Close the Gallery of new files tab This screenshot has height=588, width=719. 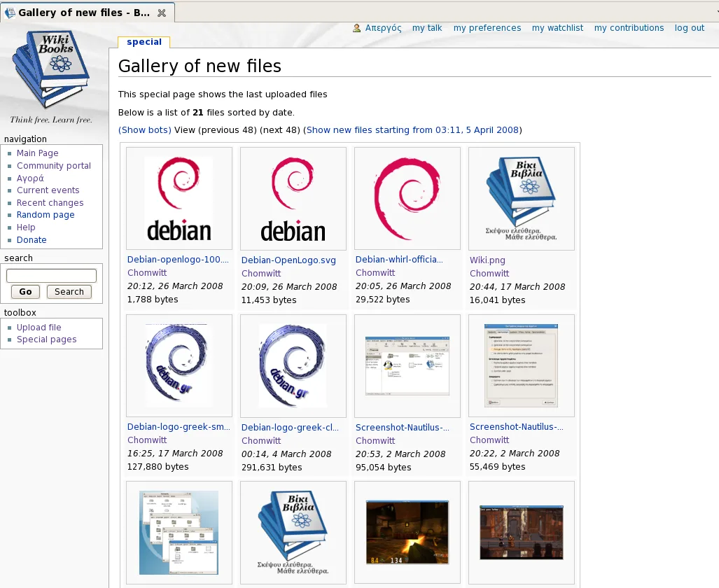click(x=162, y=13)
